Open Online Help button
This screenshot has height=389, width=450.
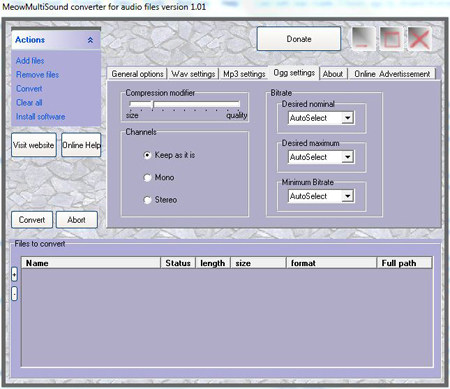pos(81,145)
